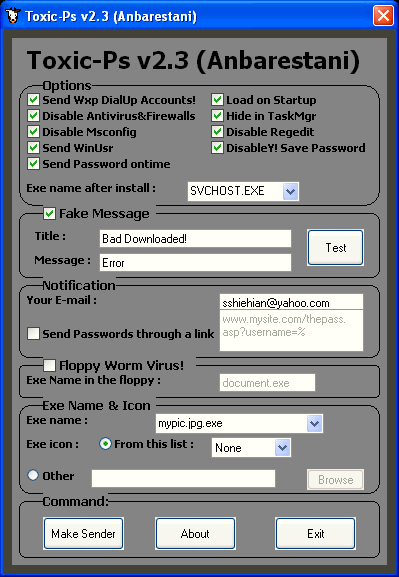Click the "Message :" label

[63, 260]
